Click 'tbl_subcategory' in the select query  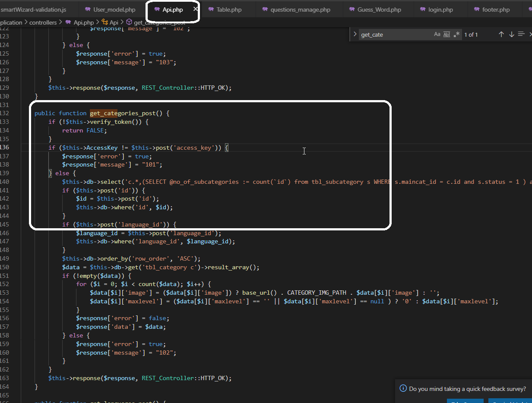tap(338, 182)
